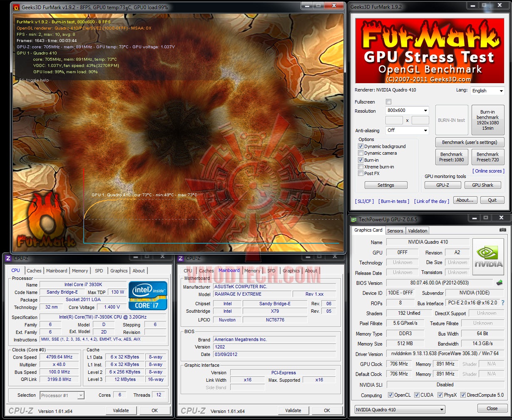Click the About... button in FurMark
Image resolution: width=512 pixels, height=420 pixels.
pos(465,200)
